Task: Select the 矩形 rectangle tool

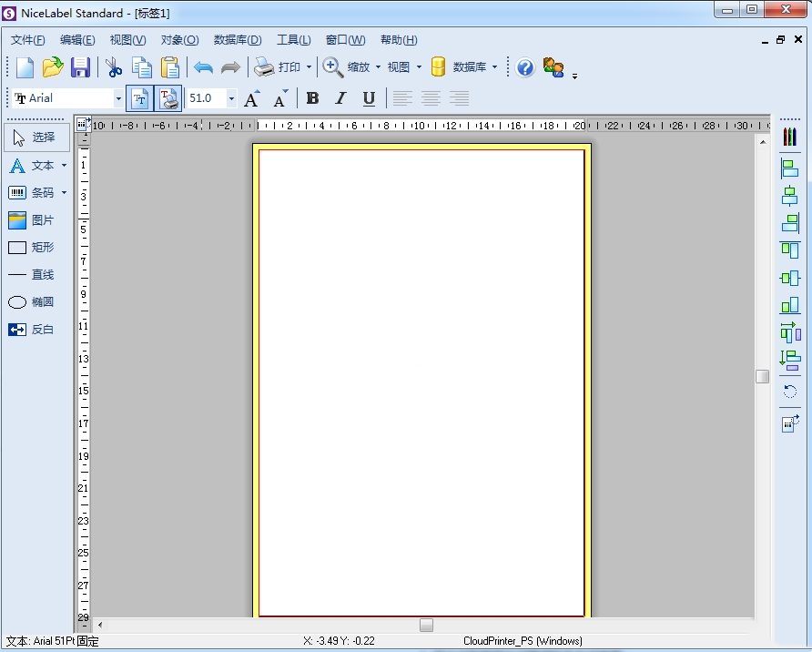Action: click(x=32, y=248)
